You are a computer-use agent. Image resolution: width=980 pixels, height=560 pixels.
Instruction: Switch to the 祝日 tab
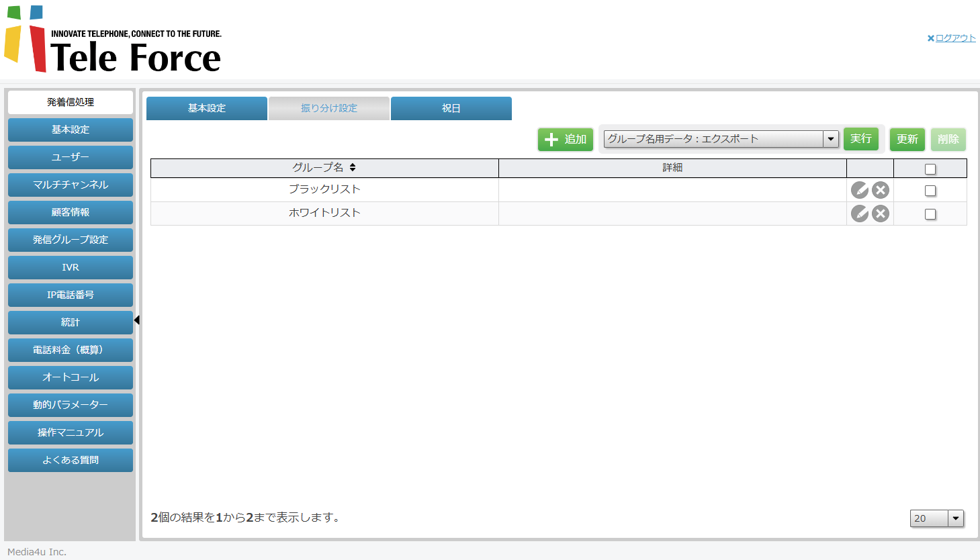point(451,108)
